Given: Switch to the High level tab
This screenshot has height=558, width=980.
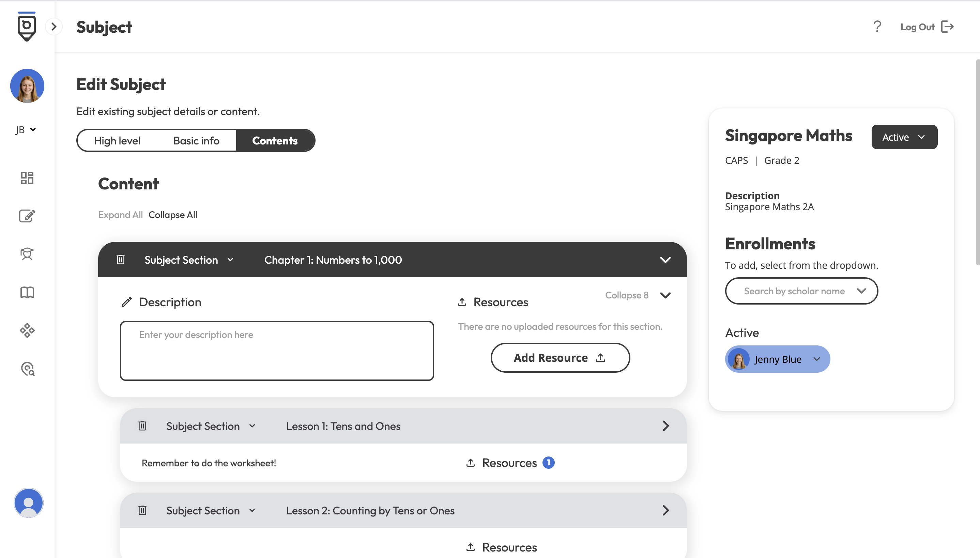Looking at the screenshot, I should pos(117,140).
